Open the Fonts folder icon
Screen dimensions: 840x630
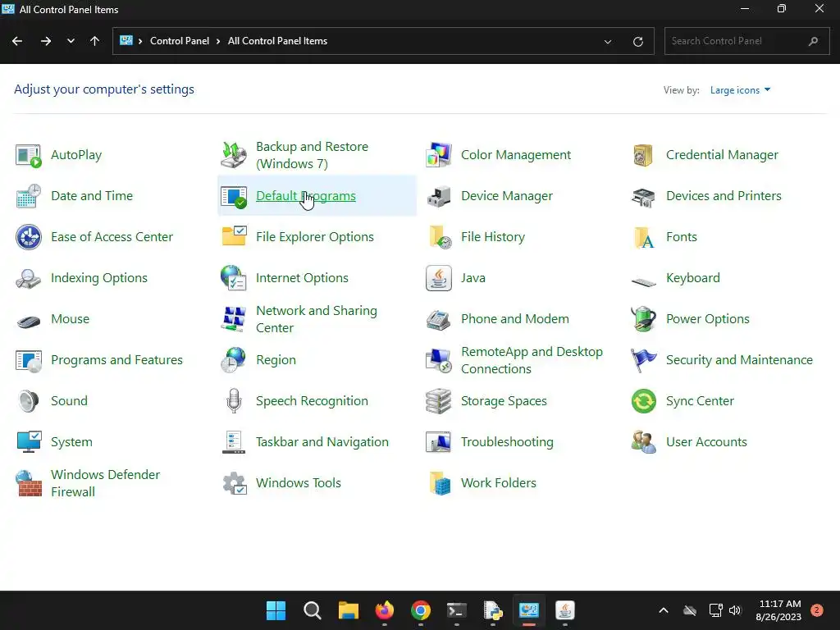point(644,237)
